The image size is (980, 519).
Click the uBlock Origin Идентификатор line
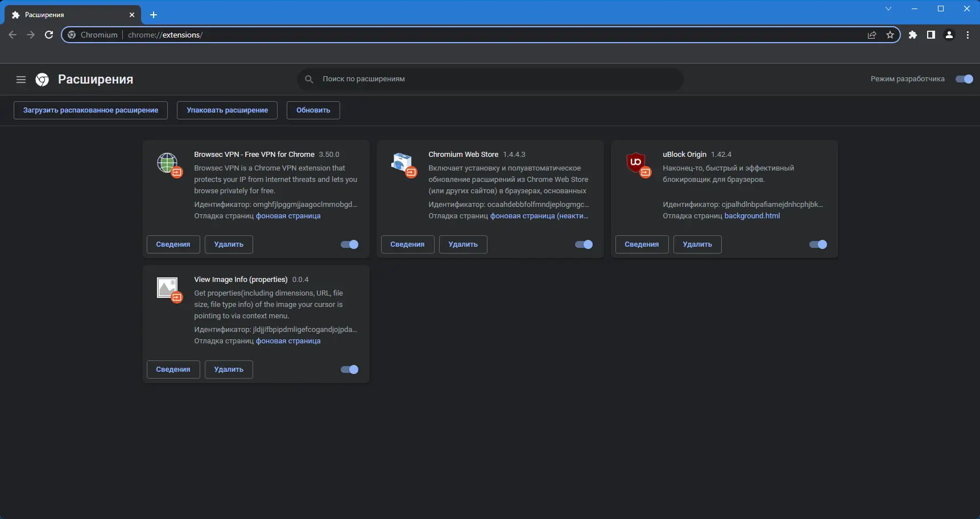743,205
